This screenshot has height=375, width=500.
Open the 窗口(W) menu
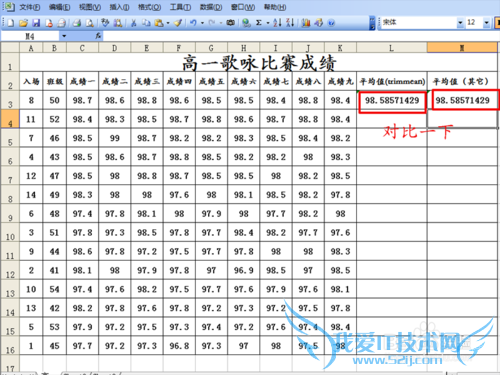tap(243, 7)
